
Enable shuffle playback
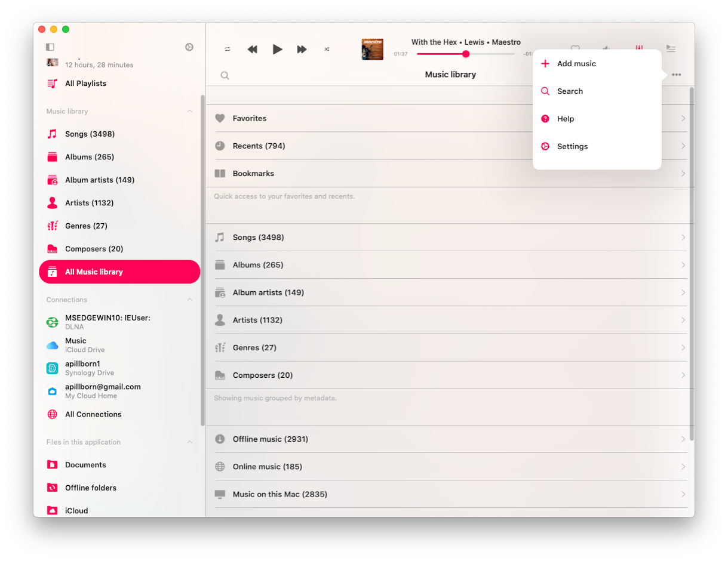(x=326, y=49)
